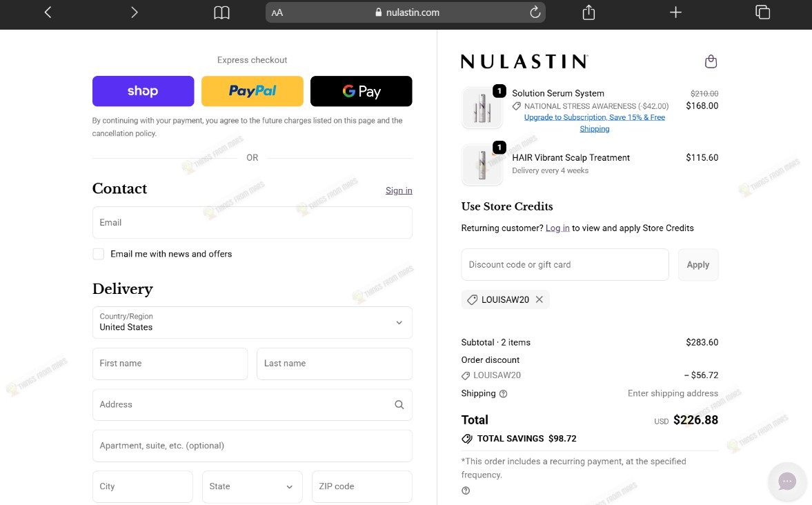Pay with PayPal button
Screen dimensions: 812x505
(252, 91)
